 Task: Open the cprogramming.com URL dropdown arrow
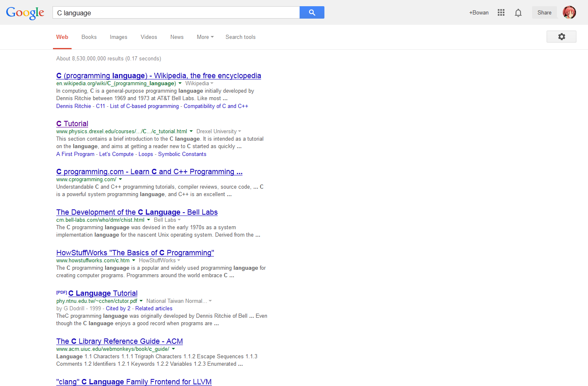[x=120, y=179]
